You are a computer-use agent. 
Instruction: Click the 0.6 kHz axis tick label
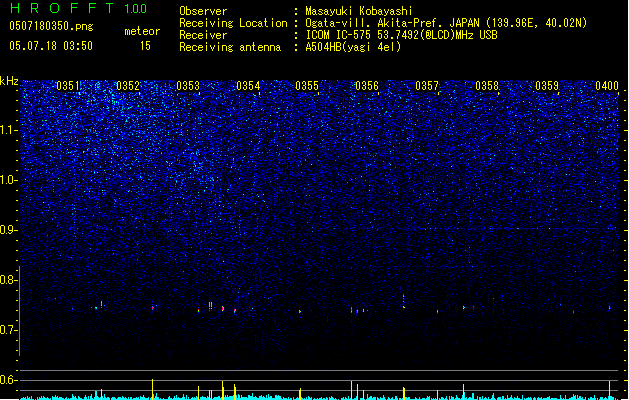click(8, 380)
